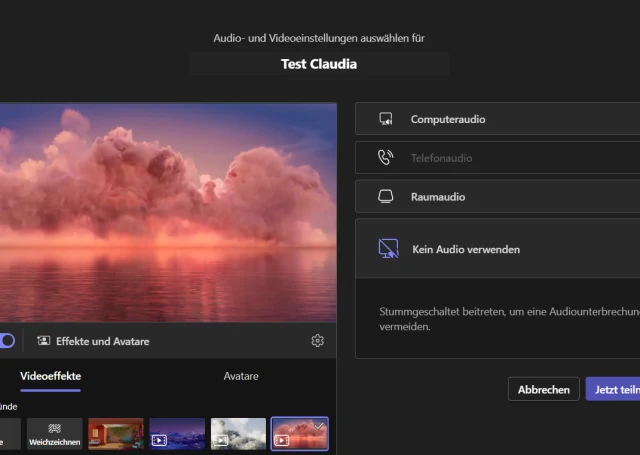Switch to the Videoeffekte tab

tap(50, 376)
